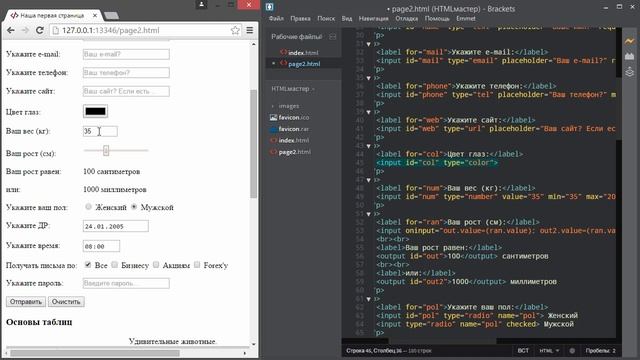Click the Brackets app icon in title bar
The image size is (640, 360).
coord(269,7)
